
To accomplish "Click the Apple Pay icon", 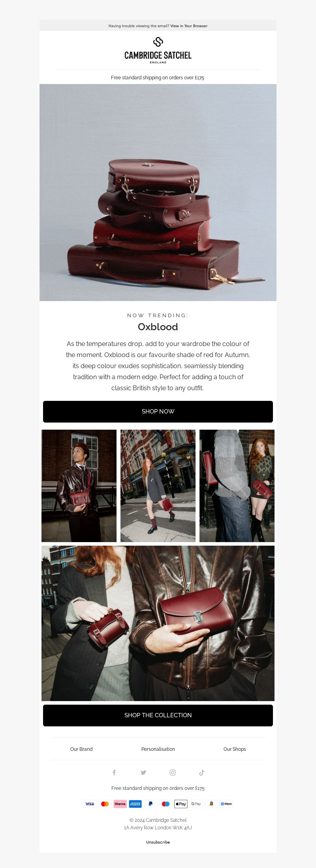I will [x=181, y=804].
